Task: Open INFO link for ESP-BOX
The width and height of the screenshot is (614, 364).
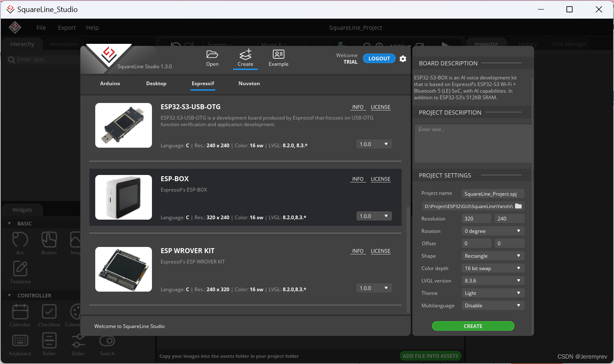Action: coord(358,179)
